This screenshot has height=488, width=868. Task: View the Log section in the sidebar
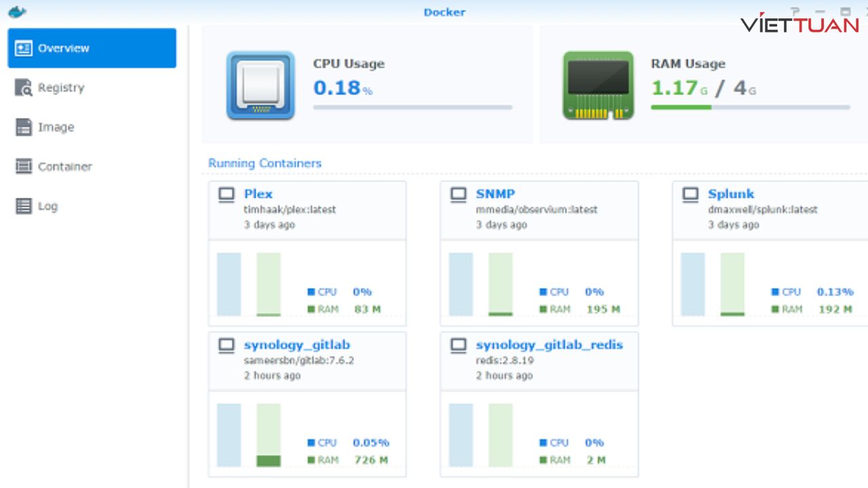[x=48, y=206]
